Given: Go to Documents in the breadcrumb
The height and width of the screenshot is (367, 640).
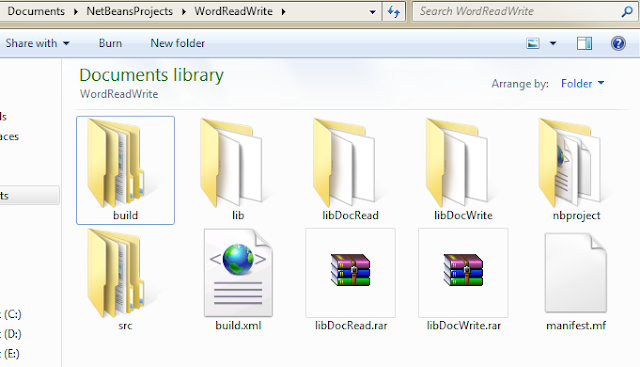Looking at the screenshot, I should pyautogui.click(x=36, y=11).
